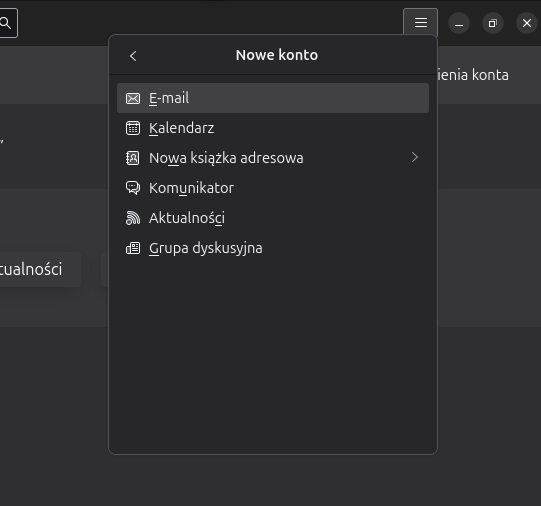
Task: Click the 'ienia konta' heading text
Action: tap(473, 75)
